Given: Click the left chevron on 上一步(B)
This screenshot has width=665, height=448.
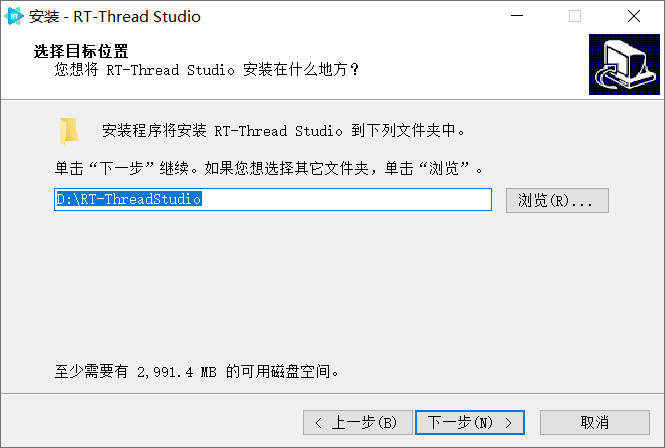Looking at the screenshot, I should (x=319, y=423).
